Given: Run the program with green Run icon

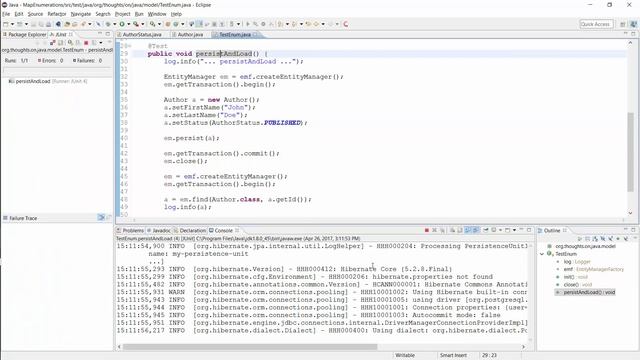Looking at the screenshot, I should [122, 24].
